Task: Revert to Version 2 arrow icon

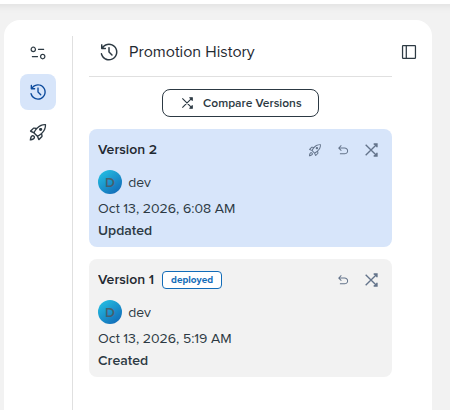Action: (343, 150)
